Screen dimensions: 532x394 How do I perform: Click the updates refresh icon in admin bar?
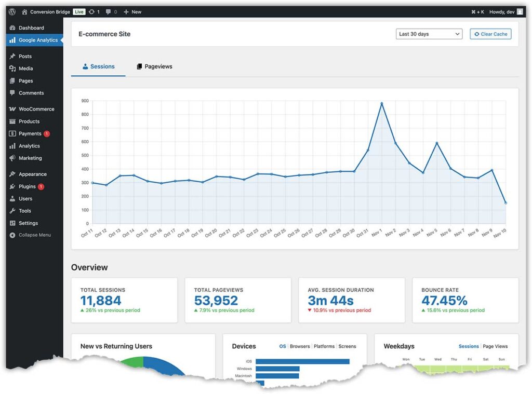pyautogui.click(x=91, y=11)
